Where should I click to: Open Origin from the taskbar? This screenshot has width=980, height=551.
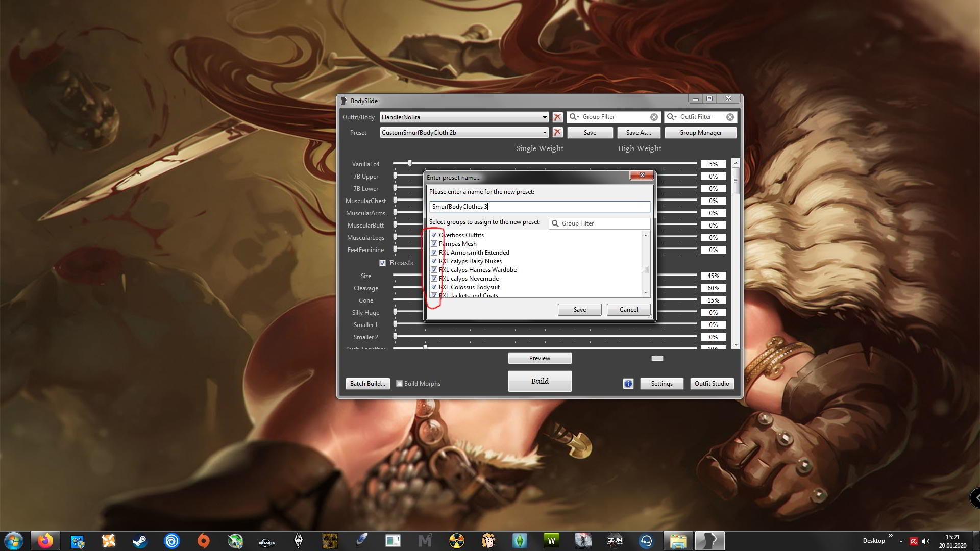click(x=203, y=541)
